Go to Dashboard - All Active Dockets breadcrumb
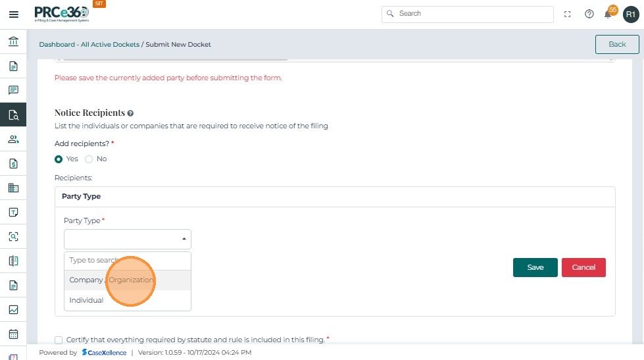The width and height of the screenshot is (644, 360). click(x=89, y=44)
